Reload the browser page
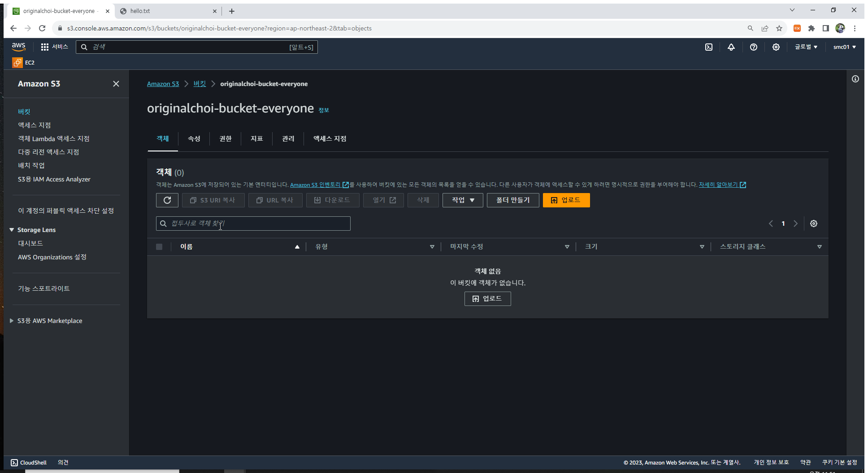This screenshot has height=473, width=868. [42, 28]
